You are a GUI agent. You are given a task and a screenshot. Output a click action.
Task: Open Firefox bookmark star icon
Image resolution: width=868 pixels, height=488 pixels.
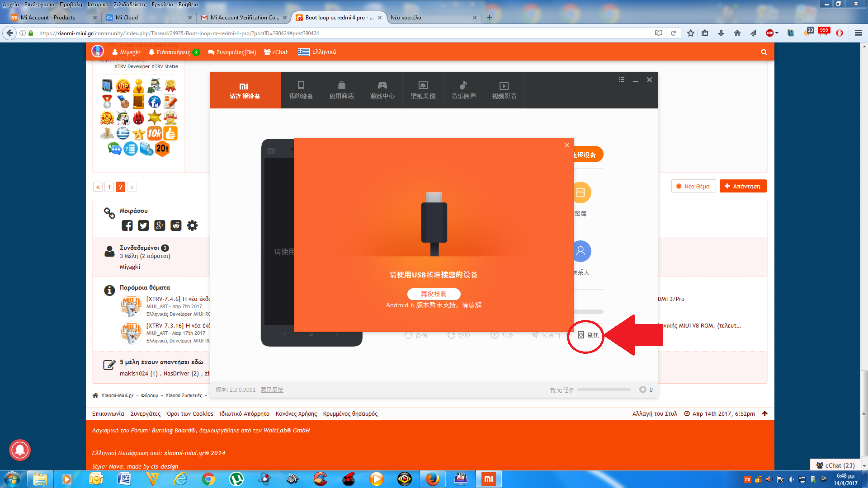(x=690, y=33)
